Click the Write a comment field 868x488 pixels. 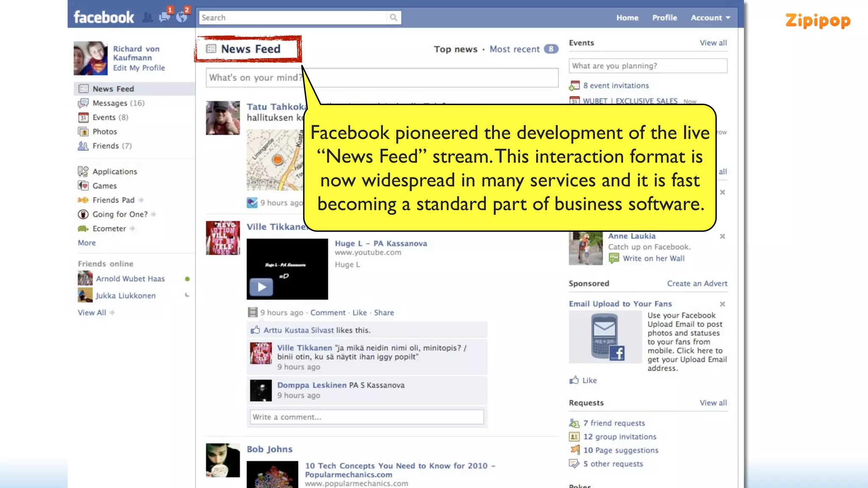pyautogui.click(x=367, y=417)
